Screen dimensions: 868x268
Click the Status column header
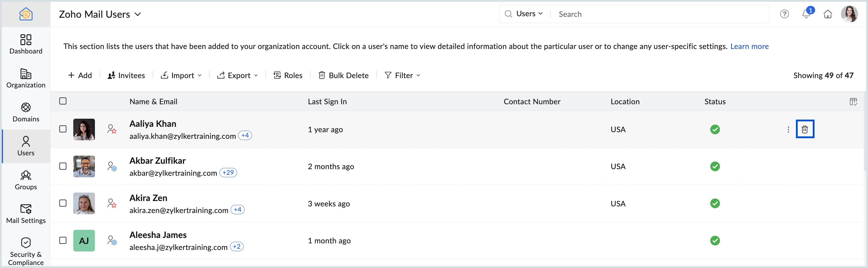point(715,102)
